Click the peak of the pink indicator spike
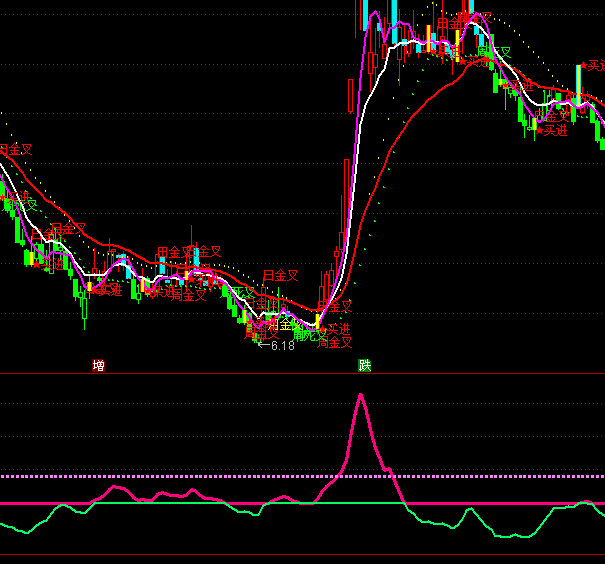 point(360,395)
